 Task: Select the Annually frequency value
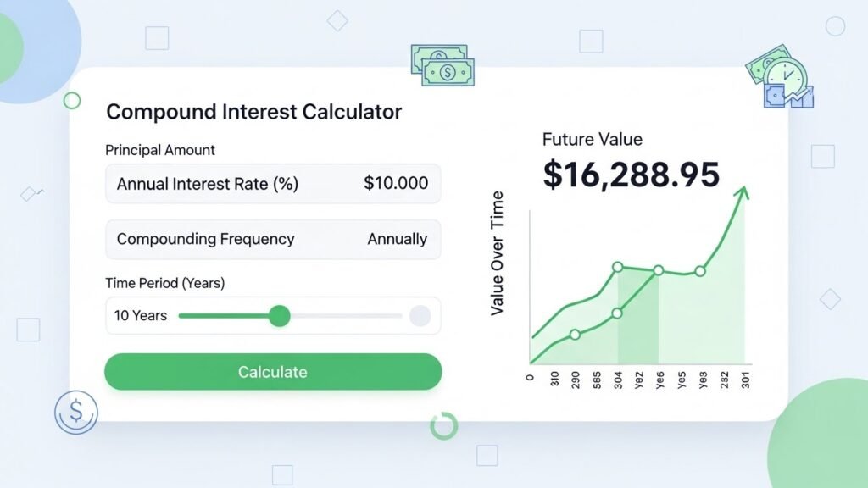click(397, 239)
